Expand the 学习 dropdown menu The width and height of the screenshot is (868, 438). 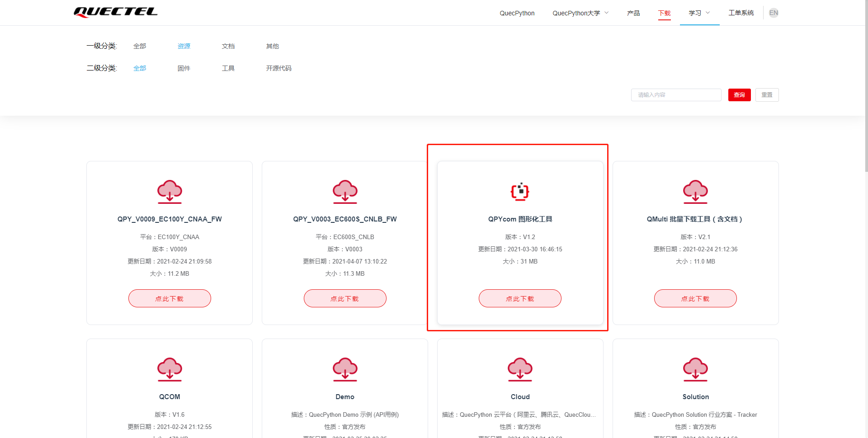tap(699, 13)
